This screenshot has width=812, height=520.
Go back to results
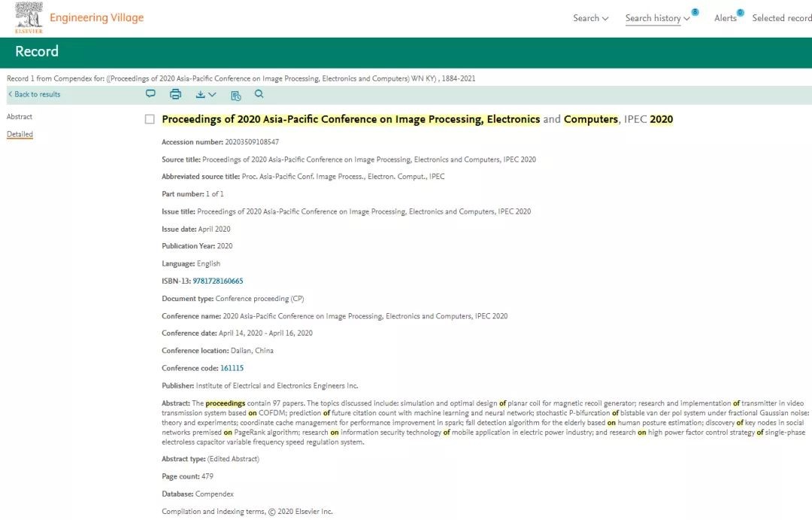[x=34, y=94]
